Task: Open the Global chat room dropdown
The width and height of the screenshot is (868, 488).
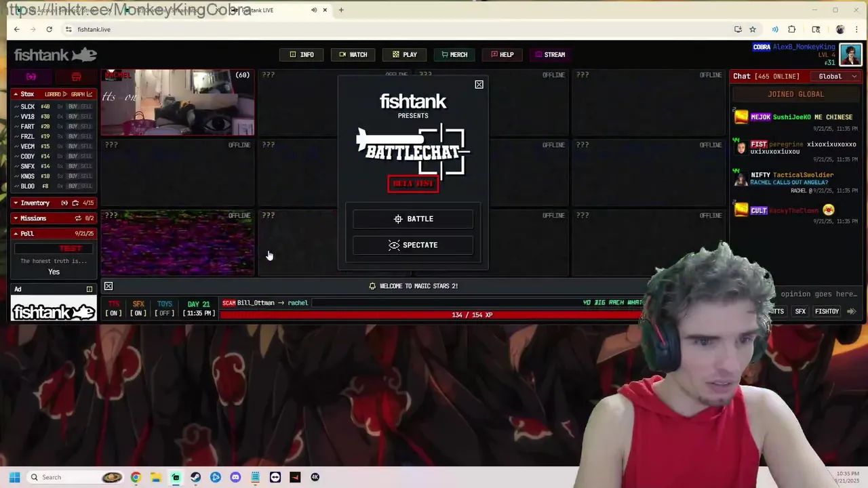Action: (835, 77)
